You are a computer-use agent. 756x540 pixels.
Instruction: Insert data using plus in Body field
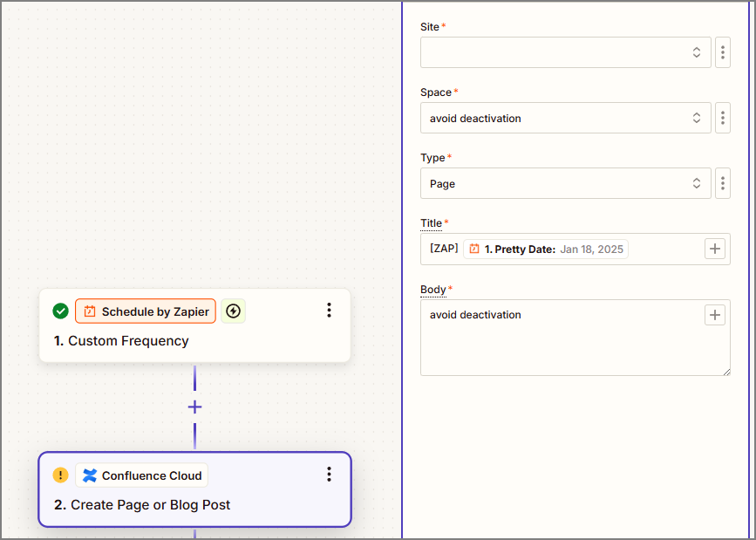click(x=714, y=315)
